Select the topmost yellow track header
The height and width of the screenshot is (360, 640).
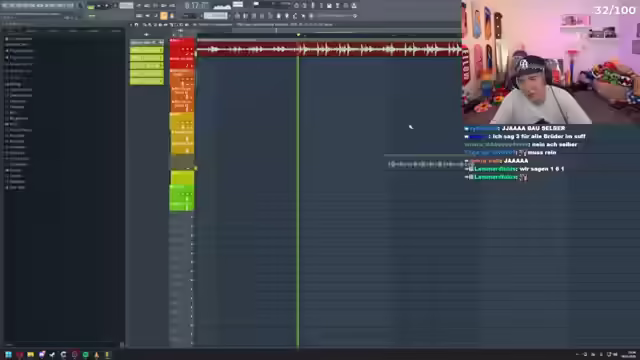[182, 122]
